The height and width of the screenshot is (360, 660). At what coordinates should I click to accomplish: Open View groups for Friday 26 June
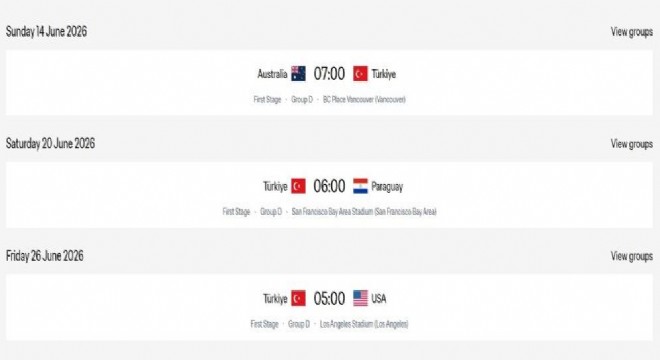click(632, 256)
